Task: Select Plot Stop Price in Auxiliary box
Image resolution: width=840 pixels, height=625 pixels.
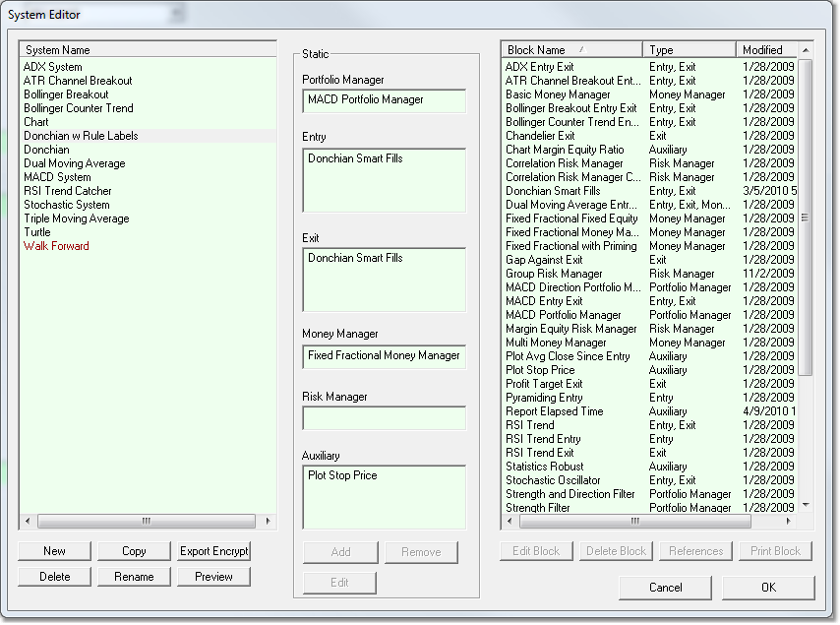Action: coord(342,475)
